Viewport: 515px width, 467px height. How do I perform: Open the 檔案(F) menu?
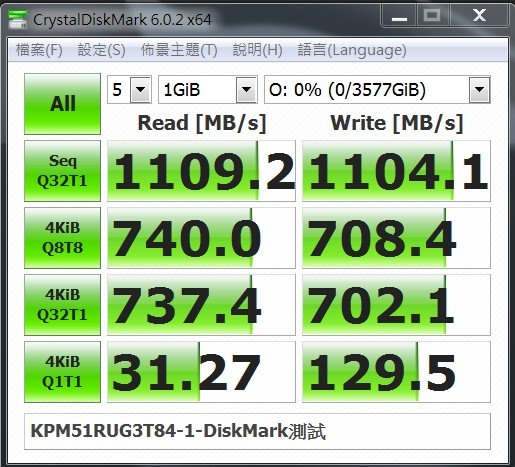pyautogui.click(x=39, y=50)
